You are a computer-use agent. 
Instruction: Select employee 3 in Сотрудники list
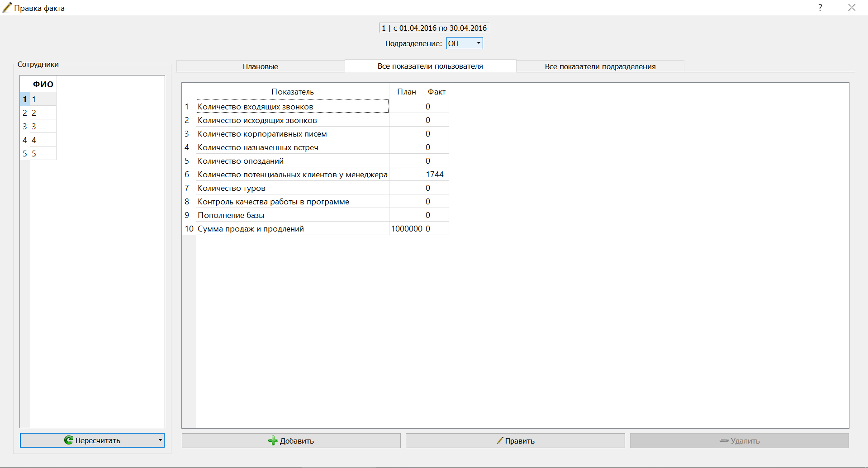point(43,126)
